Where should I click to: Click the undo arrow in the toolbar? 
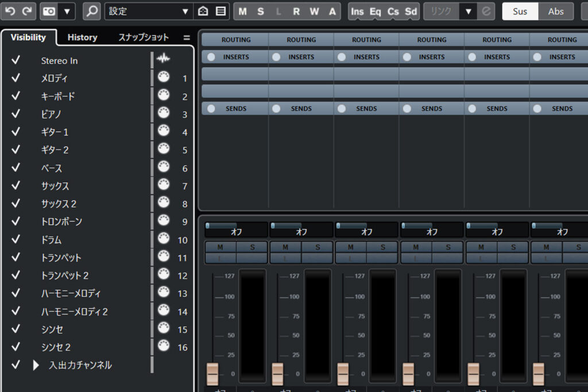10,11
